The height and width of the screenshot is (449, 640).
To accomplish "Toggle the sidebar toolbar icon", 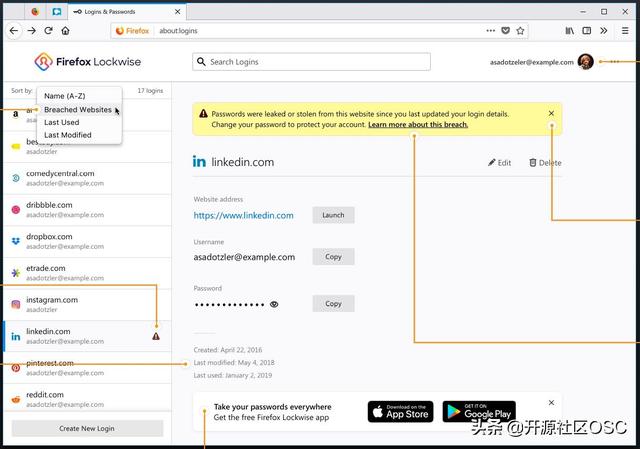I will pyautogui.click(x=587, y=31).
